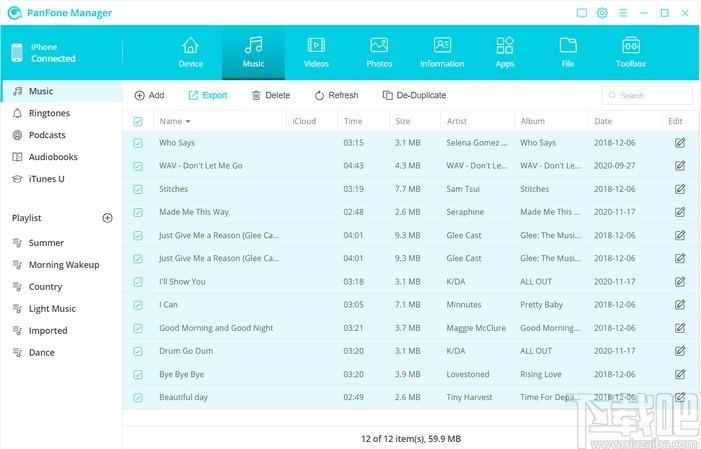Click the Export button
701x449 pixels.
tap(208, 95)
